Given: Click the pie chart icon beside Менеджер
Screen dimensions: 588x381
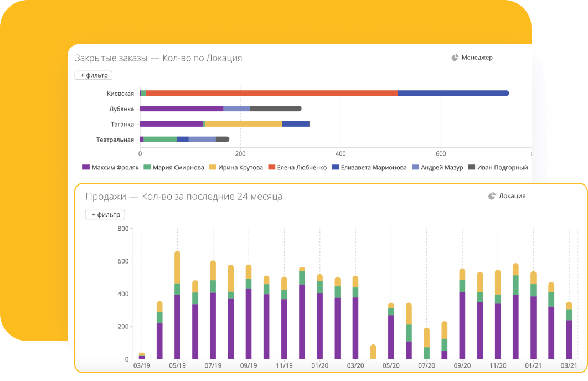Looking at the screenshot, I should [455, 58].
